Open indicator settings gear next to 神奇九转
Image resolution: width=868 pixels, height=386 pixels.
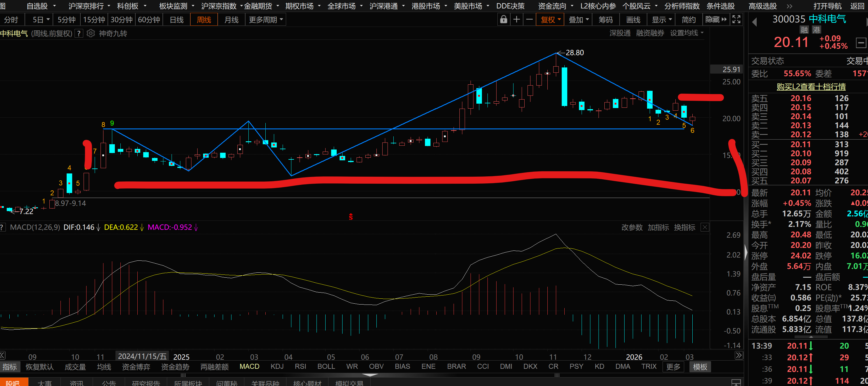coord(91,33)
